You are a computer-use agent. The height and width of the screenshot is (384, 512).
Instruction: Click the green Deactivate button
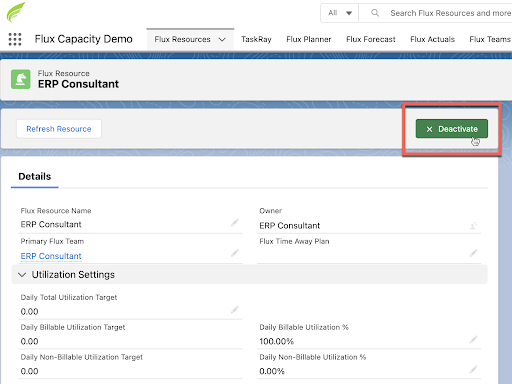click(x=452, y=129)
